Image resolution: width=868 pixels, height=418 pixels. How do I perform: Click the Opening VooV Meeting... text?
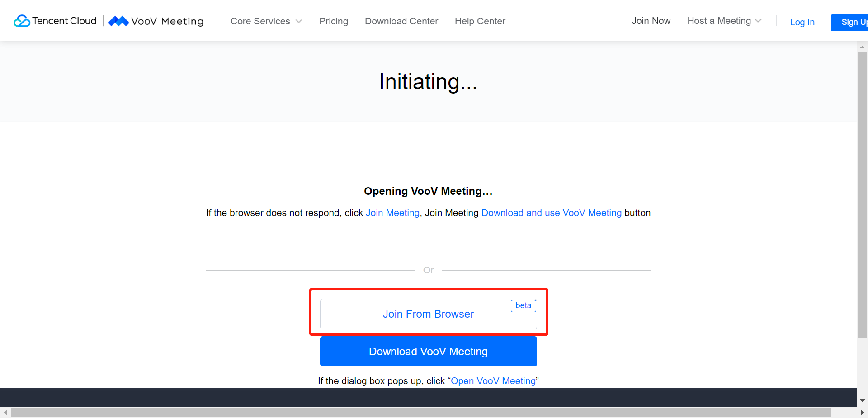[x=428, y=191]
